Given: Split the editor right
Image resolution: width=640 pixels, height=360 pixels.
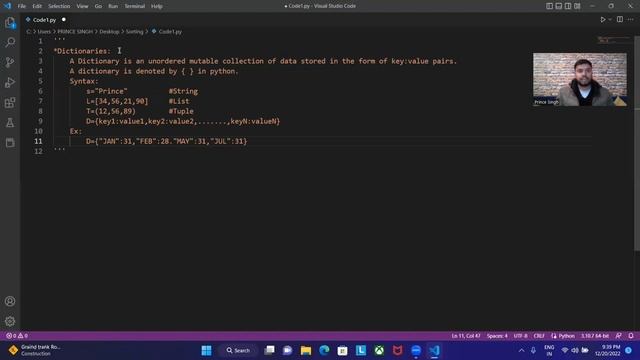Looking at the screenshot, I should (x=620, y=20).
